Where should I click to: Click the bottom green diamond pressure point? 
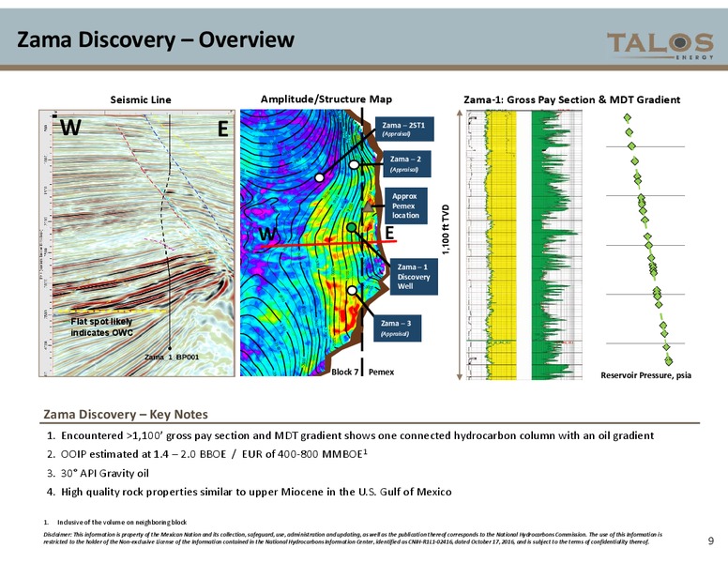tap(669, 360)
